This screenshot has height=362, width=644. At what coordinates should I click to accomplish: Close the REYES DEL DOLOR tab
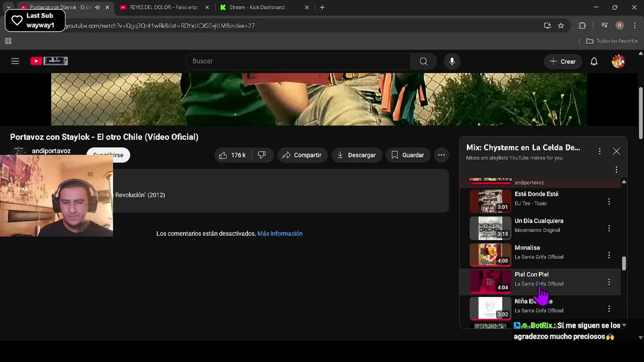coord(207,8)
